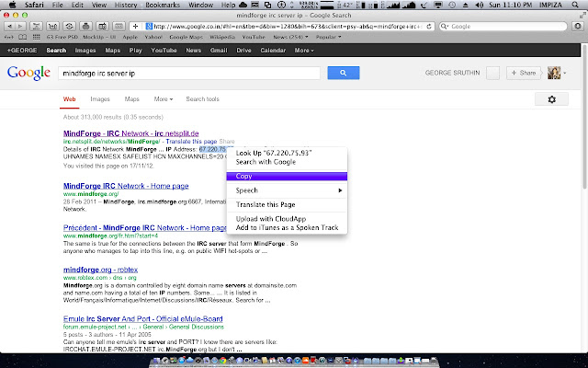Open Reading List glasses icon in bookmarks bar

[x=9, y=37]
